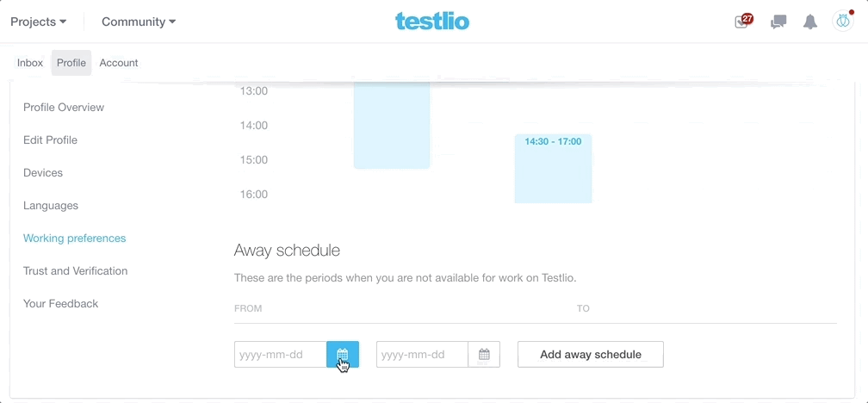This screenshot has height=403, width=868.
Task: Expand the Community dropdown
Action: [x=139, y=22]
